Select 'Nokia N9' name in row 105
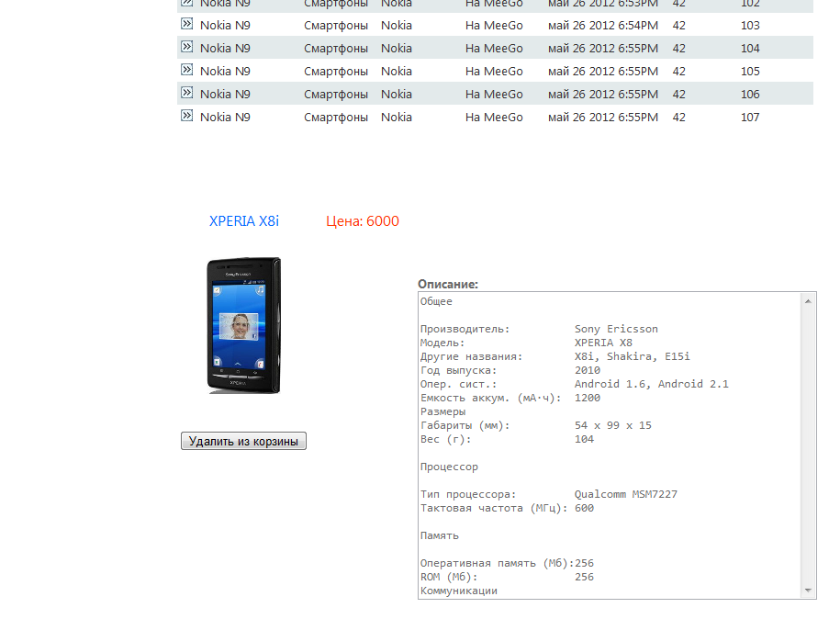Viewport: 840px width, 619px height. [225, 72]
